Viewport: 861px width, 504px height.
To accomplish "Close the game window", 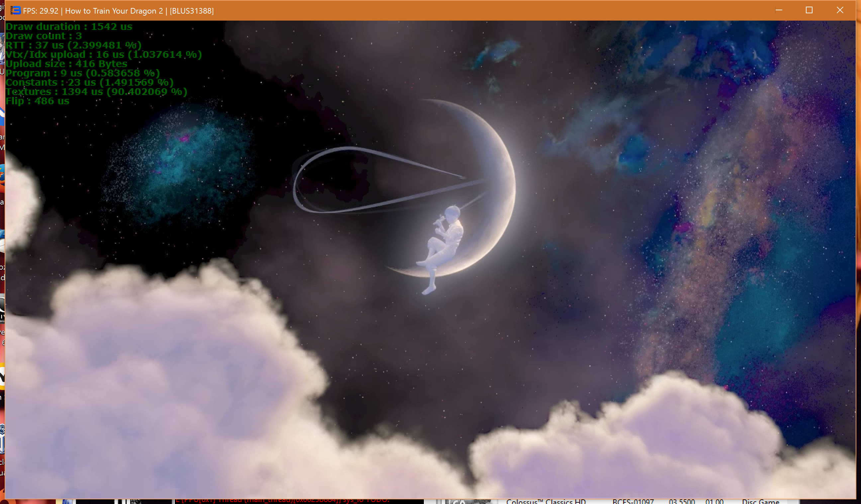I will [x=840, y=10].
